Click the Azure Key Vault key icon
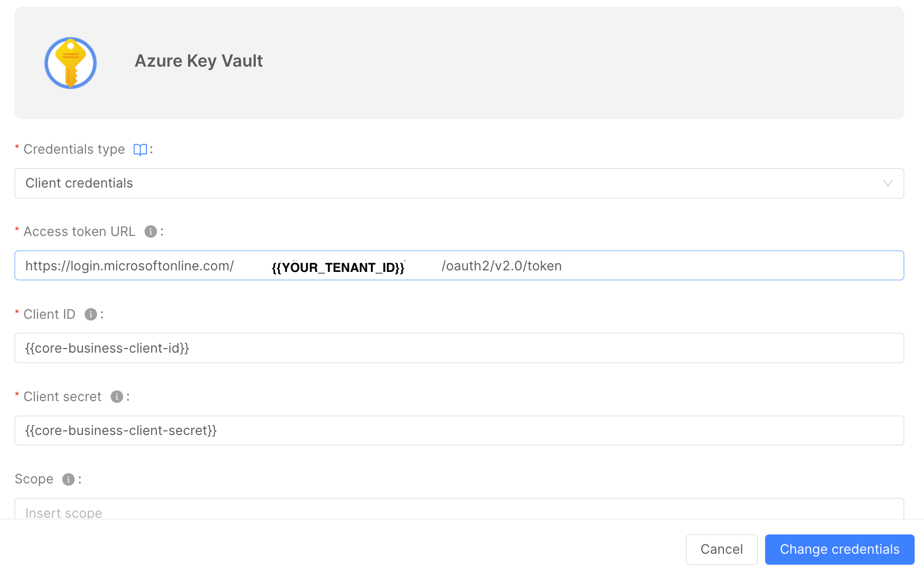Screen dimensions: 924x573 70,63
